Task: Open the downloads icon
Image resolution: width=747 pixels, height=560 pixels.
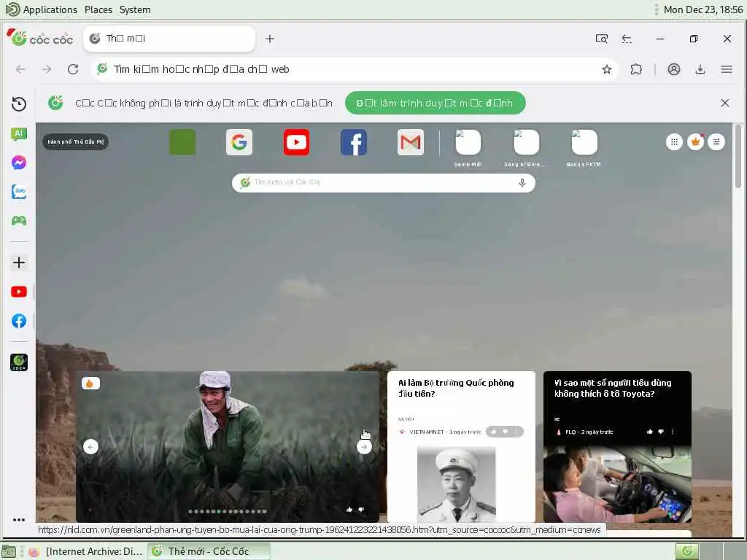Action: [x=700, y=69]
